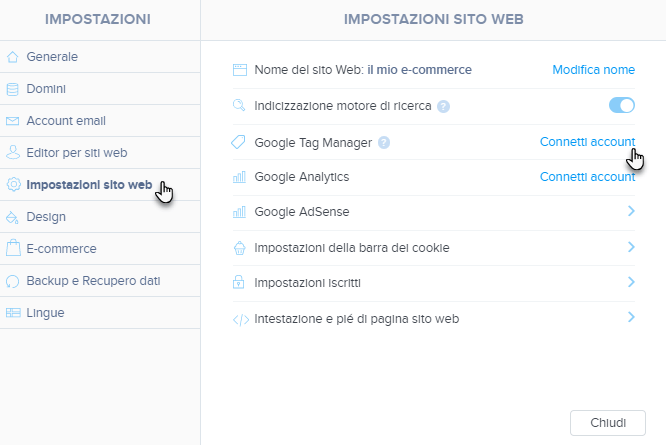The height and width of the screenshot is (445, 666).
Task: Click the Editor per siti web user icon
Action: click(13, 152)
